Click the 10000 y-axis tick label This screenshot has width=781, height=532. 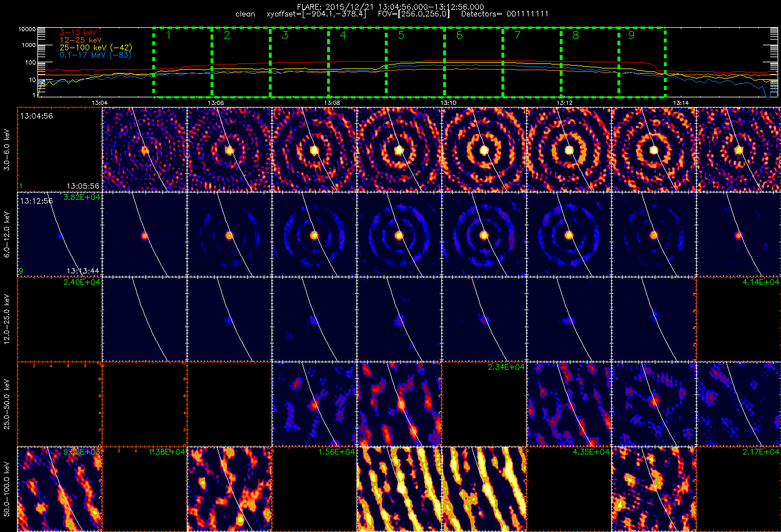(x=27, y=29)
